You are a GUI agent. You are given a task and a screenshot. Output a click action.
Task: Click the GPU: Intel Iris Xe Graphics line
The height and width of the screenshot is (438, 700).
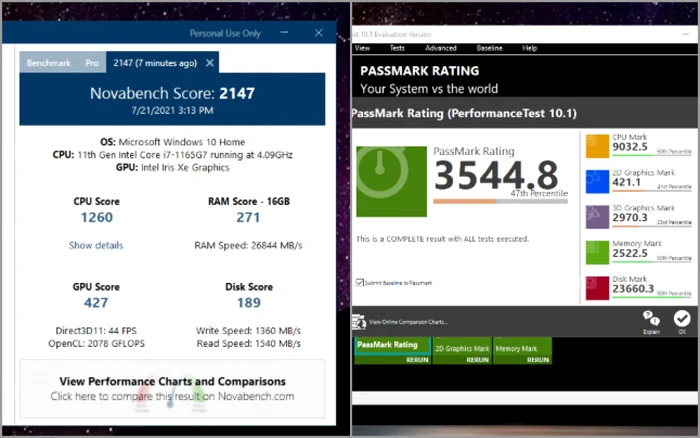click(172, 167)
